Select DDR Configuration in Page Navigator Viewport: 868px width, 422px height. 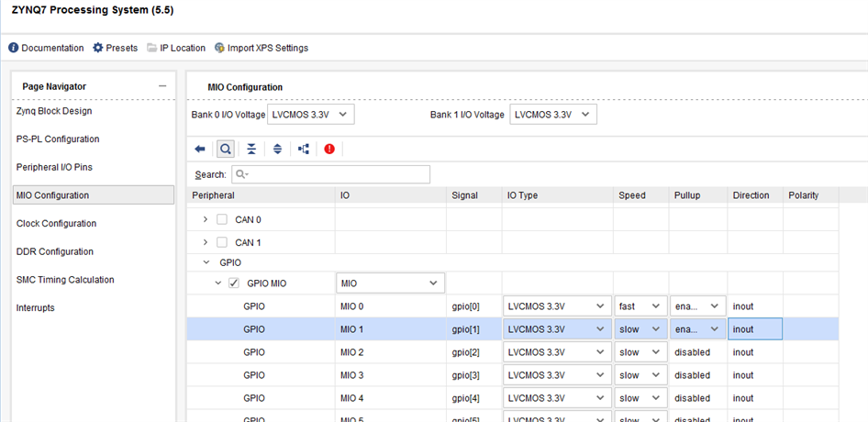55,251
